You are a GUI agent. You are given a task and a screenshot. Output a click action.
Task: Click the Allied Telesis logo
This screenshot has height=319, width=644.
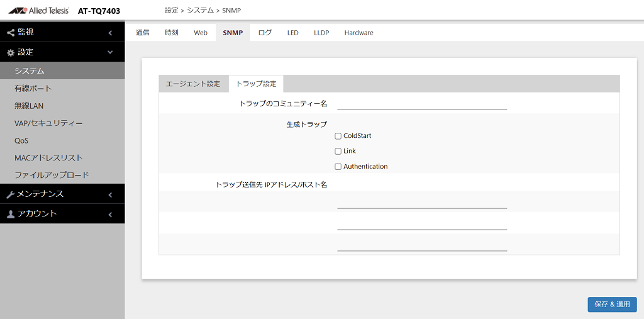tap(38, 11)
